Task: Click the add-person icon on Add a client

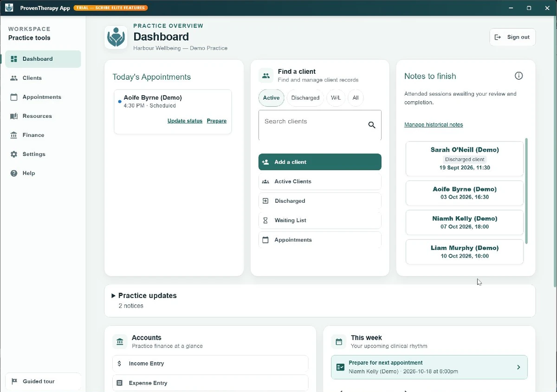Action: pyautogui.click(x=266, y=162)
